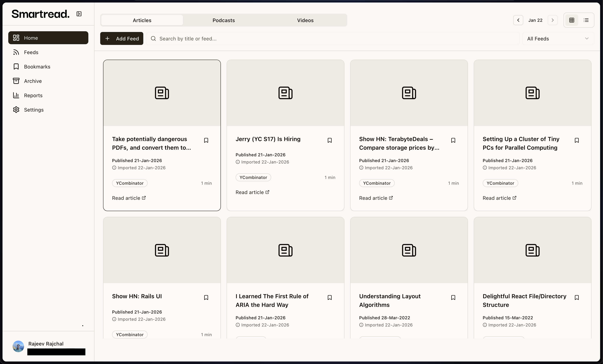
Task: Click the YCombinator tag on the PDFs article
Action: pyautogui.click(x=130, y=183)
